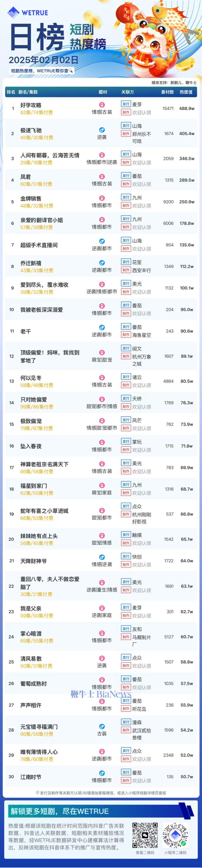Click 欢迎认领 link in 好孕攻略 row
Screen dimensions: 202x868
[142, 113]
